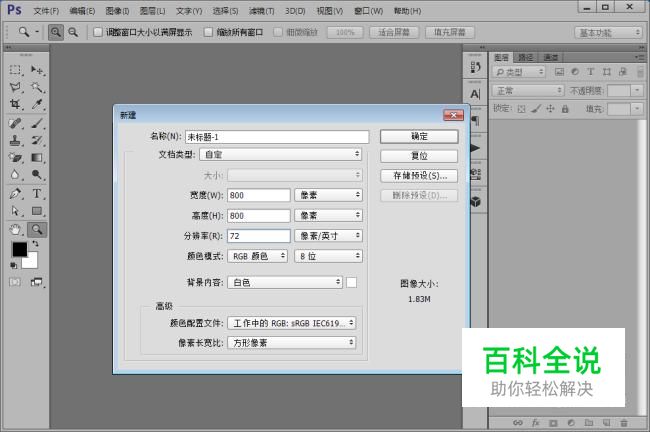This screenshot has width=650, height=432.
Task: Open the 8 位 bit depth dropdown
Action: click(x=328, y=256)
